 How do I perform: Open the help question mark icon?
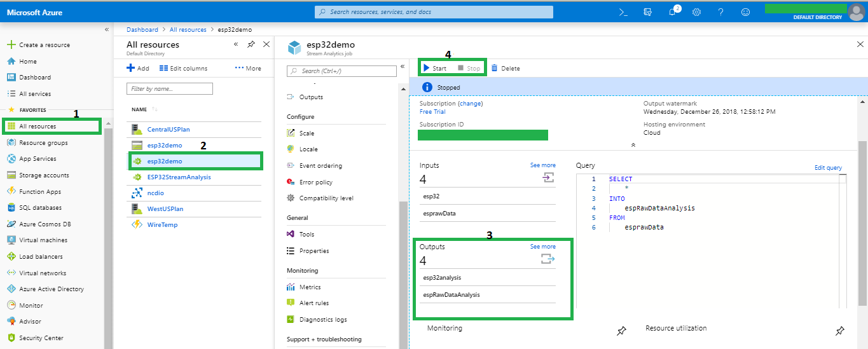point(720,11)
